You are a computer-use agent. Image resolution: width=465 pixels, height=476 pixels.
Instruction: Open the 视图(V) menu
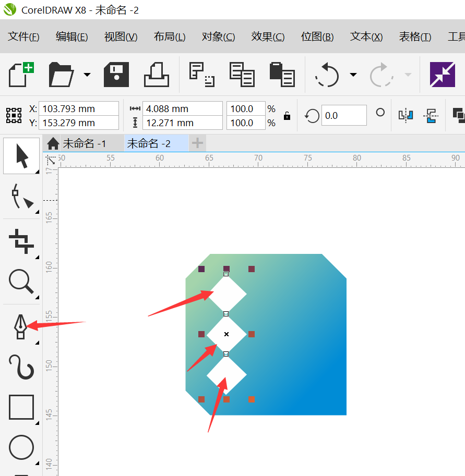[x=121, y=36]
